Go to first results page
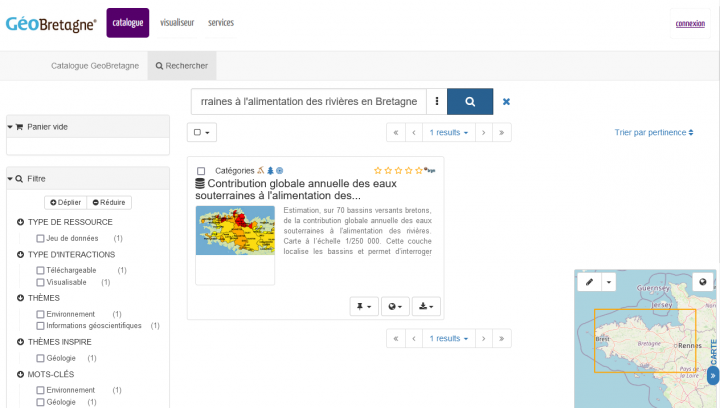 pos(396,132)
